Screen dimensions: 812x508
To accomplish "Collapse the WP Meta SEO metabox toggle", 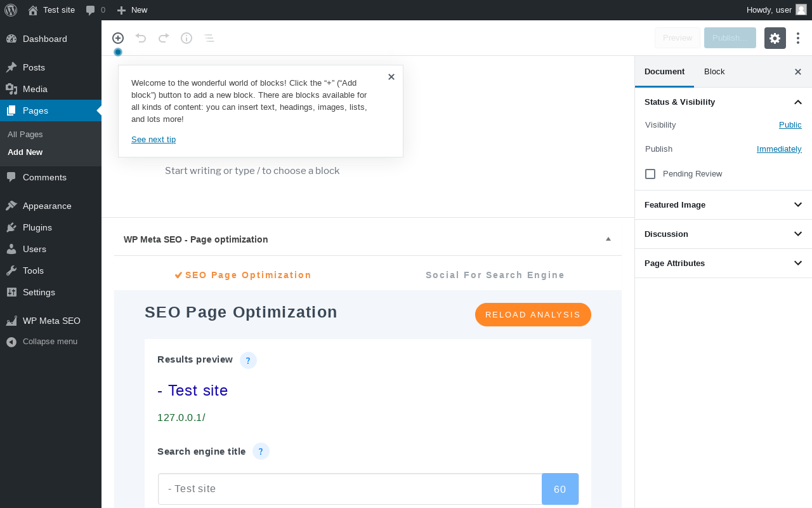I will (x=608, y=239).
